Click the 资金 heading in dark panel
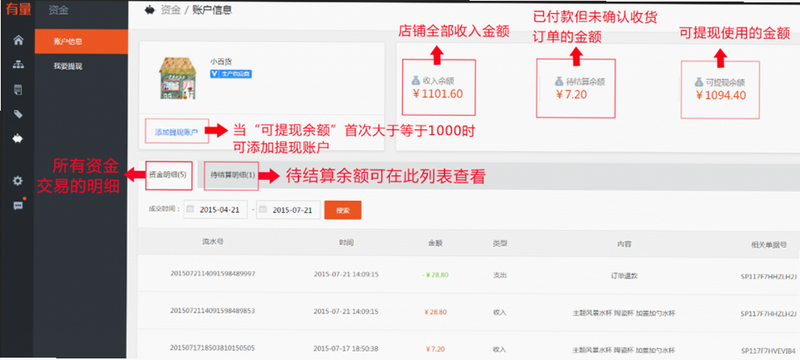Viewport: 800px width, 360px height. tap(59, 10)
